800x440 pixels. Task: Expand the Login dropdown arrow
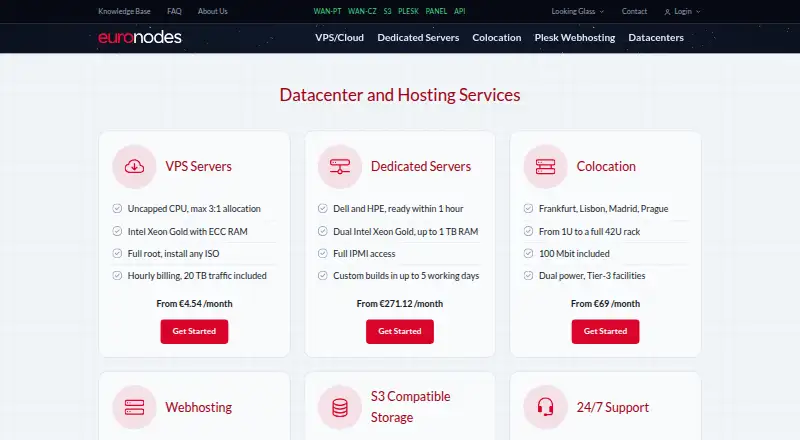pyautogui.click(x=698, y=12)
